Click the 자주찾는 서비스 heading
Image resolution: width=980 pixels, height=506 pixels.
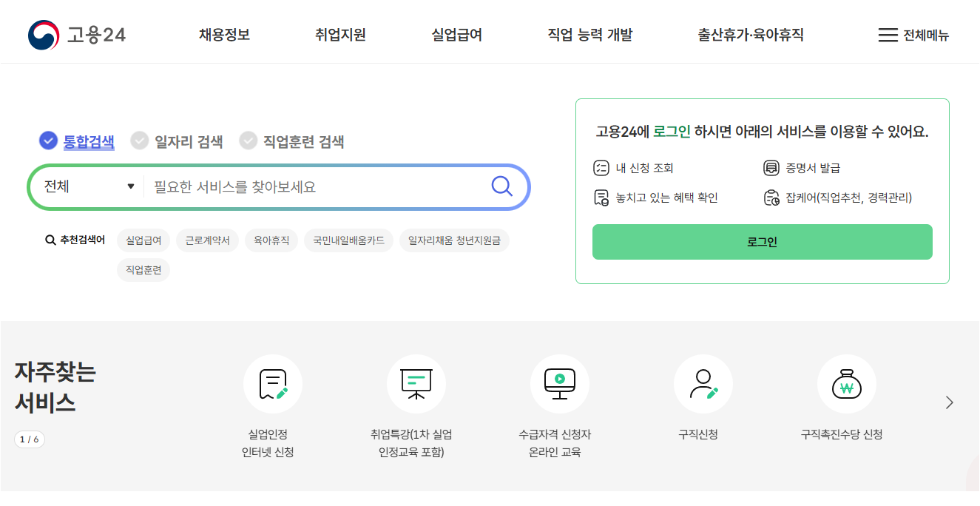click(x=55, y=387)
